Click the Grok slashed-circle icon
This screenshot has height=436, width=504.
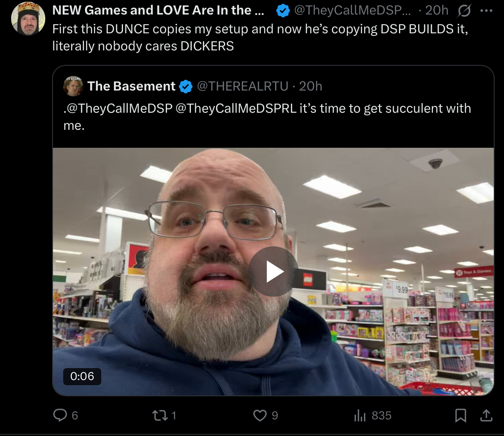click(x=464, y=11)
